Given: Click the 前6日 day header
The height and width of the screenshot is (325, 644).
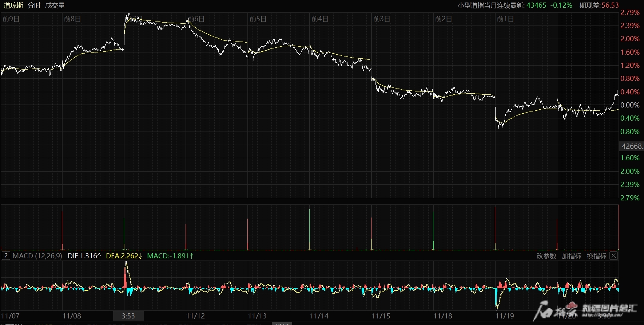Looking at the screenshot, I should tap(196, 19).
